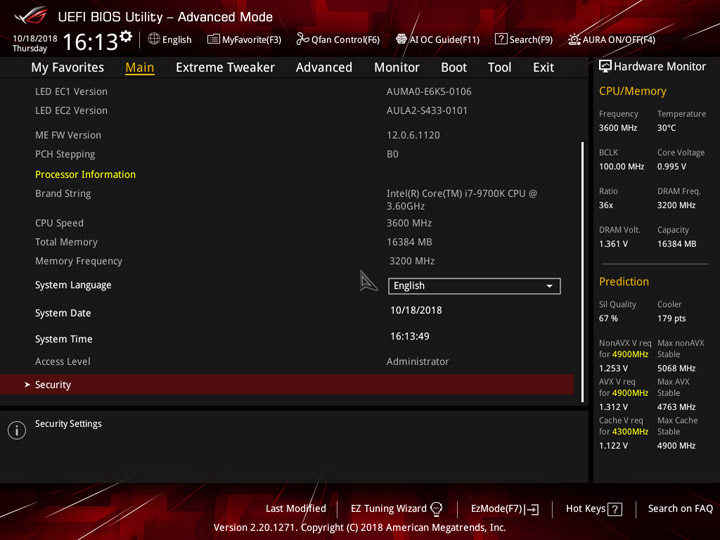The width and height of the screenshot is (720, 540).
Task: Select the System Language row label
Action: point(73,285)
